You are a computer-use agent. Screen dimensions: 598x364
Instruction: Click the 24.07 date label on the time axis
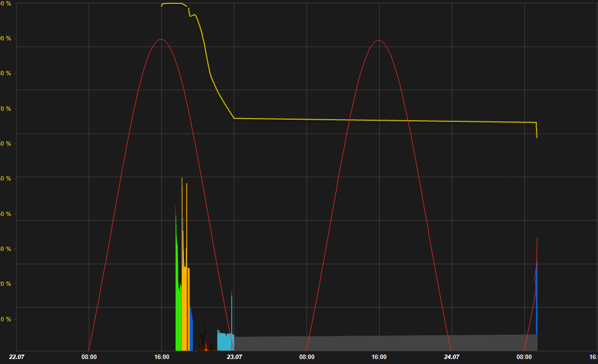pos(452,357)
